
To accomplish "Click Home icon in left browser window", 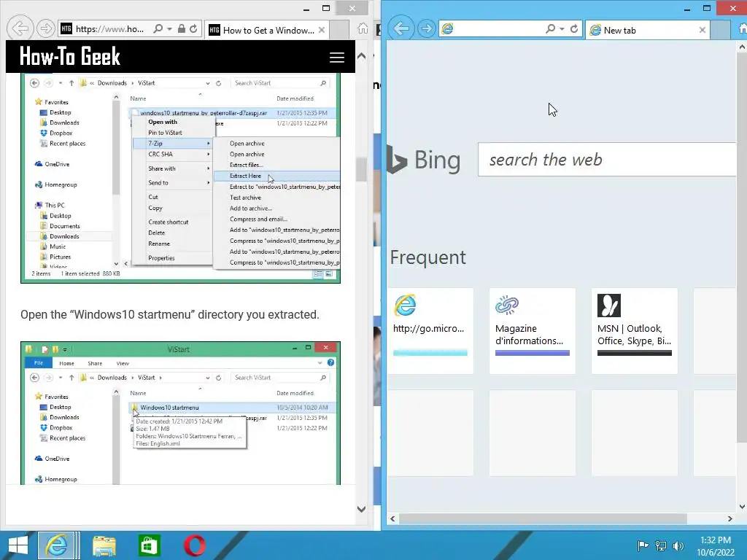I will point(363,29).
